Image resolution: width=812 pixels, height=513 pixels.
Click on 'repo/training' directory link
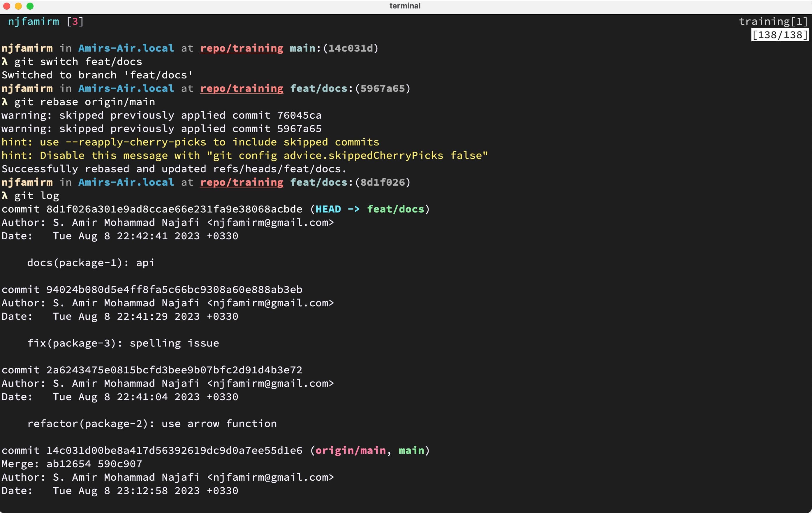click(242, 47)
